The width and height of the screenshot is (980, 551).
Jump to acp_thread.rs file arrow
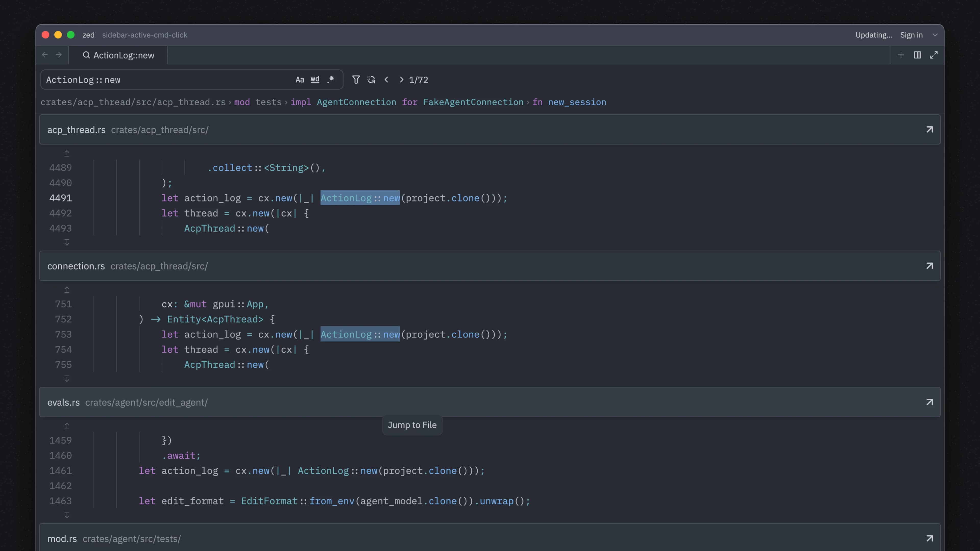point(929,130)
